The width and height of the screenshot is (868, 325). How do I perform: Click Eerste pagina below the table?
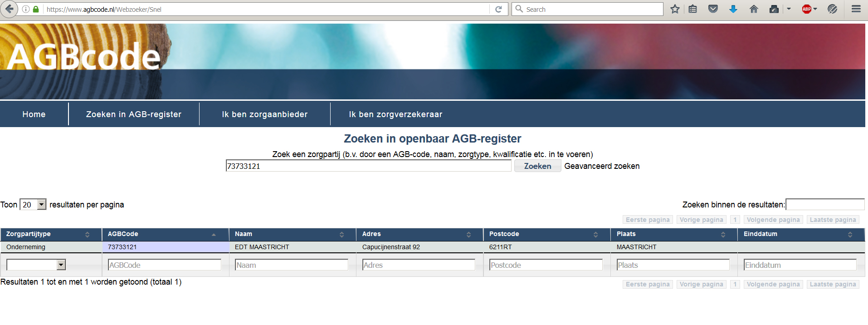[x=648, y=284]
